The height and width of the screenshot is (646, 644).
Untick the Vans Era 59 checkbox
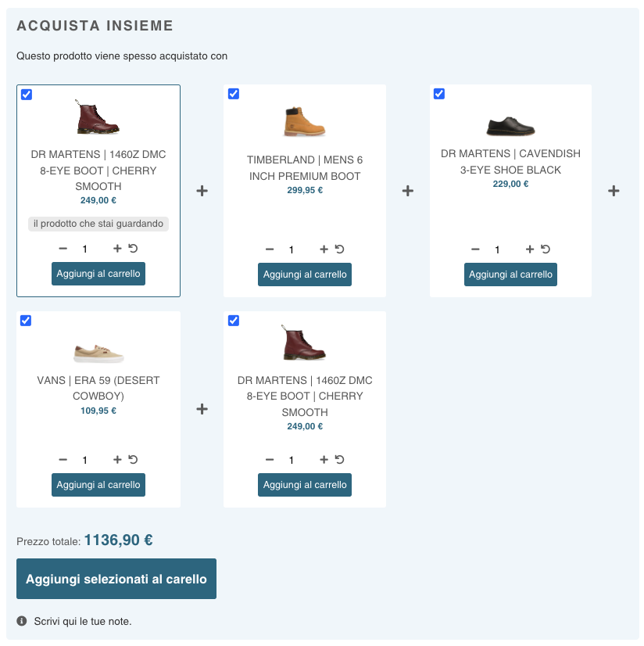point(26,321)
